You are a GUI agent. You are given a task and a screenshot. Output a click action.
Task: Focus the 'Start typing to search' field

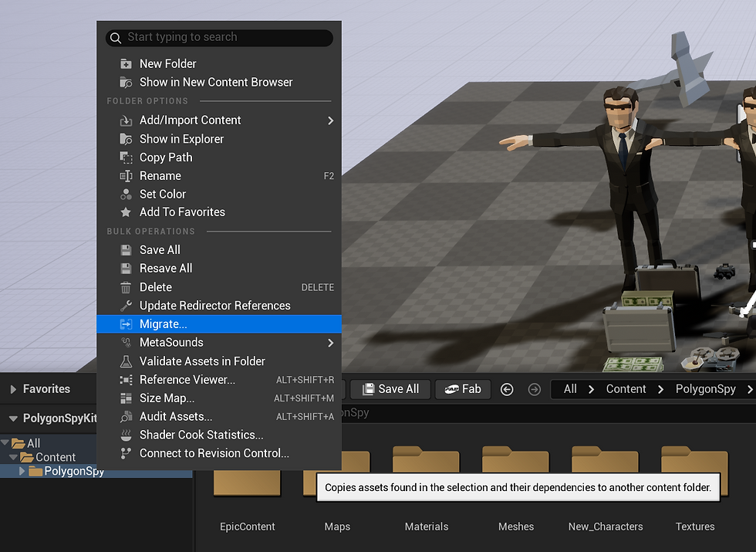click(x=219, y=38)
